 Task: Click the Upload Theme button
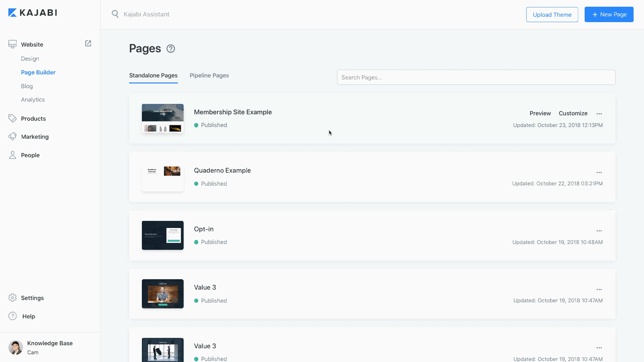pyautogui.click(x=552, y=14)
